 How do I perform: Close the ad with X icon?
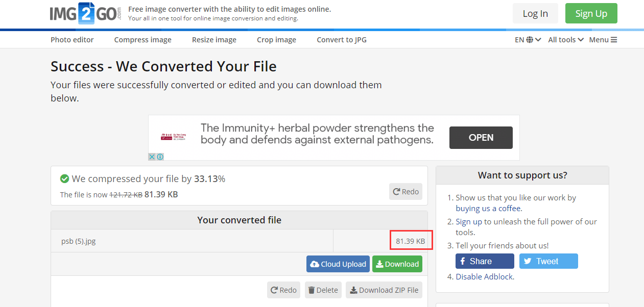pos(152,157)
